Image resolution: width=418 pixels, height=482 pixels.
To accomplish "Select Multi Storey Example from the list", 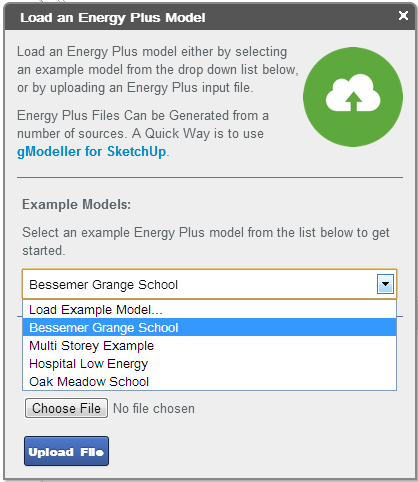I will click(209, 346).
